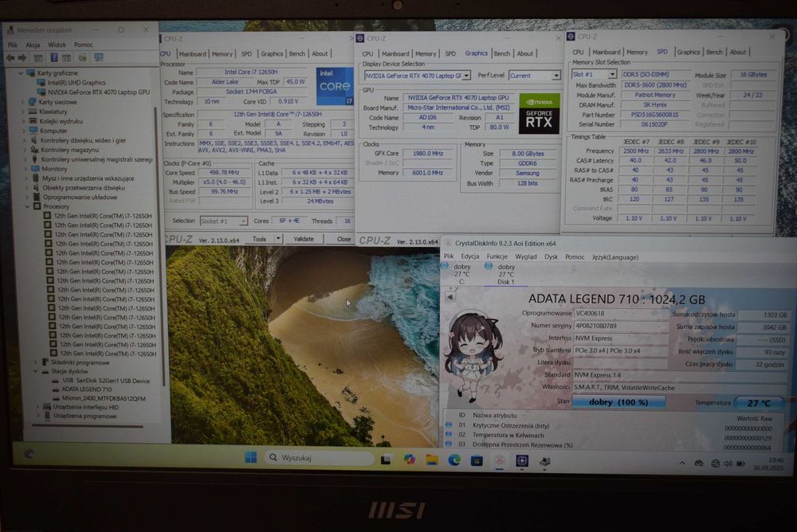Viewport: 797px width, 532px height.
Task: Open Funkcje menu in CrystalDiskInfo
Action: tap(497, 257)
